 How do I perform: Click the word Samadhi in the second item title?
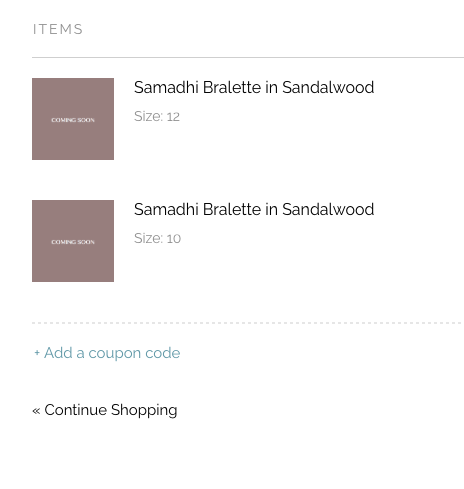[166, 209]
